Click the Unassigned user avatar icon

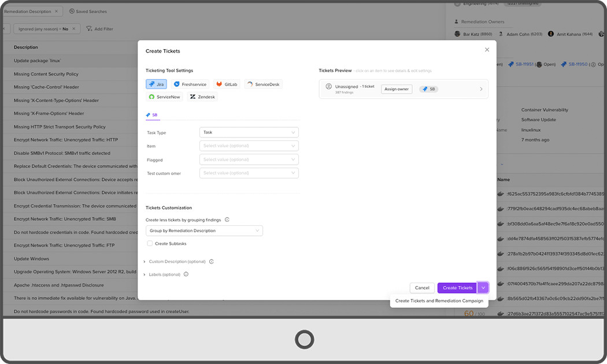pyautogui.click(x=329, y=86)
